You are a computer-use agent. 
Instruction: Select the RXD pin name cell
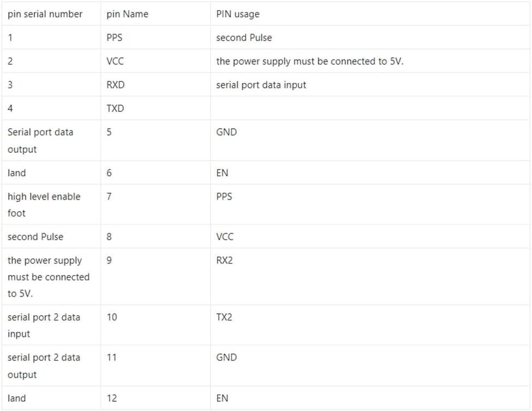(x=116, y=85)
